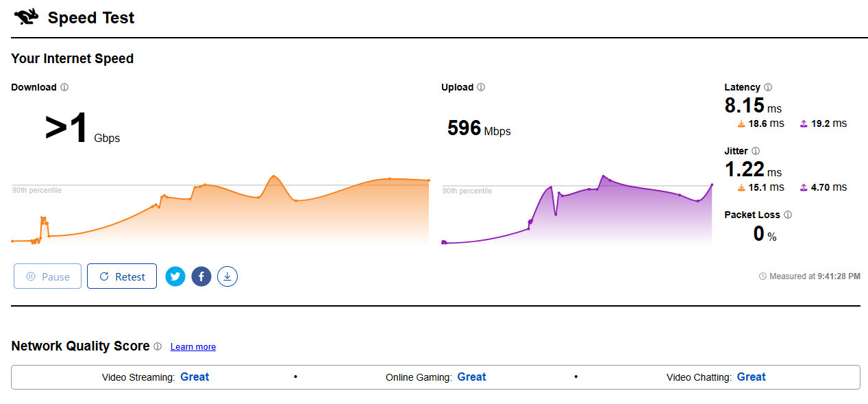
Task: Open the Packet Loss info icon
Action: pyautogui.click(x=788, y=215)
